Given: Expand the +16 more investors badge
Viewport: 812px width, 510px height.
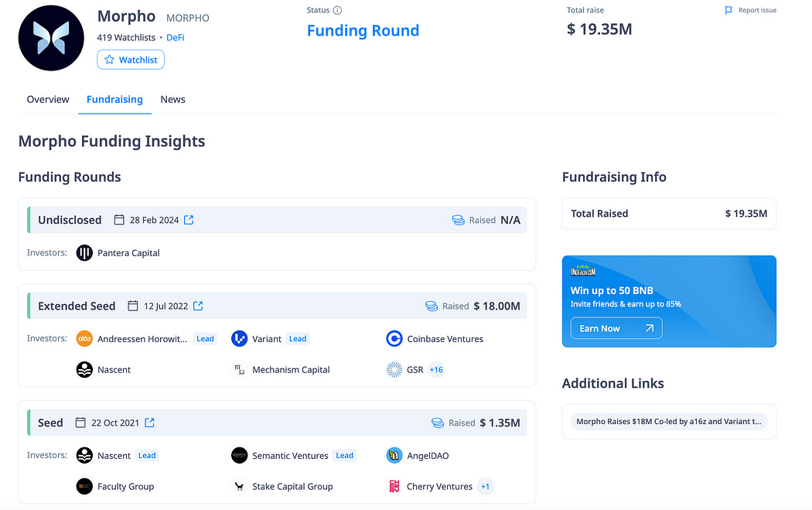Looking at the screenshot, I should 436,370.
